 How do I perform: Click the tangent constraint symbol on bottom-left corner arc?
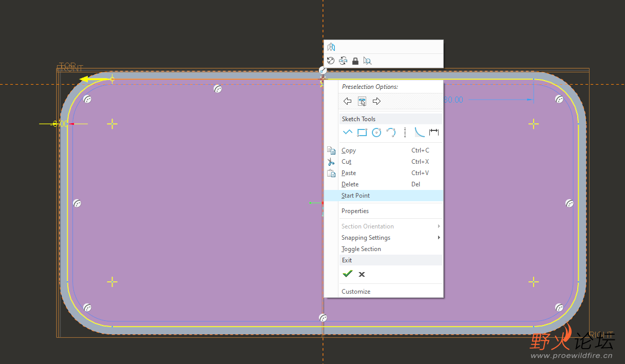coord(87,308)
